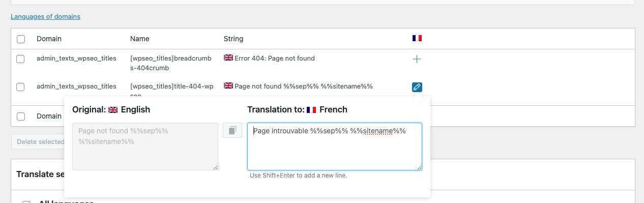Click the Name column header
The image size is (644, 203).
pos(140,39)
